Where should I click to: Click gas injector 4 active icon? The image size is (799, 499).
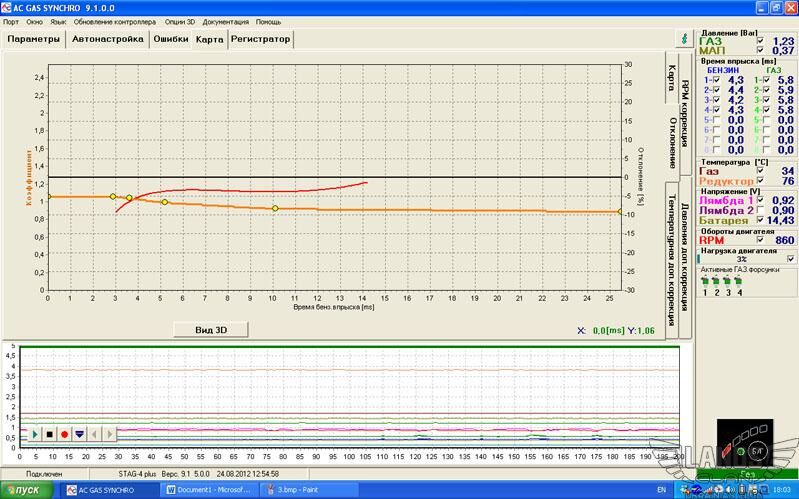pos(739,281)
